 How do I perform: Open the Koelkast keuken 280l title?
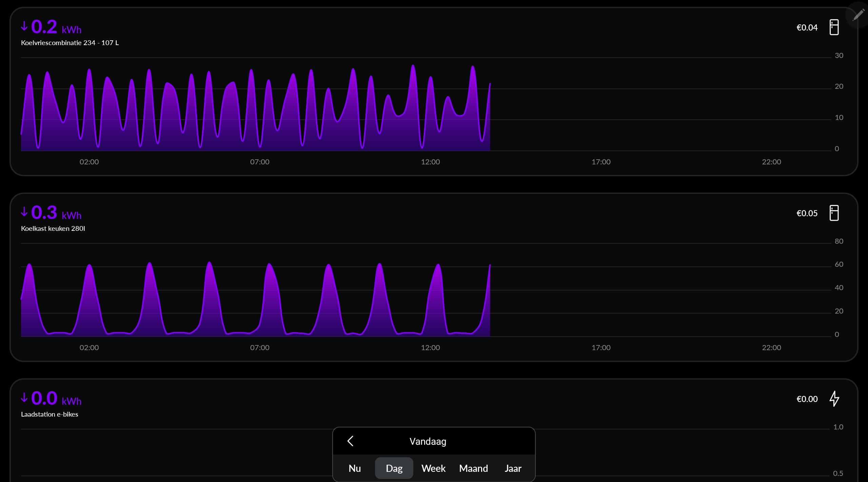[53, 228]
